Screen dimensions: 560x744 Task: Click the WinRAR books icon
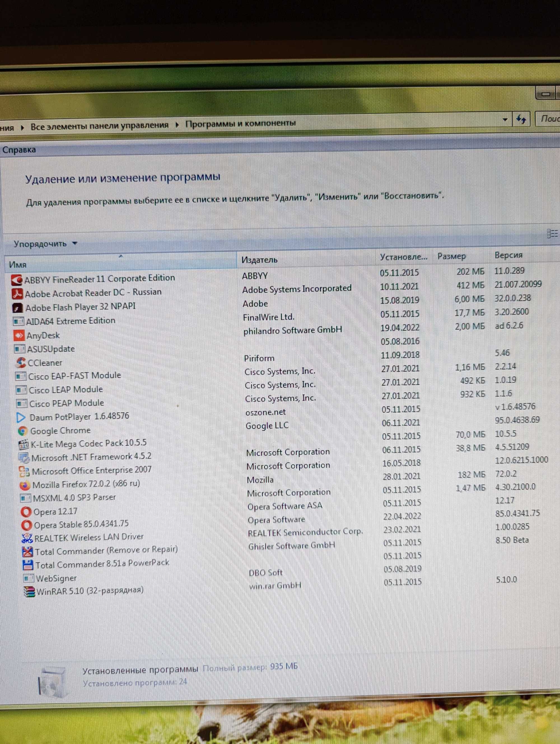coord(30,591)
